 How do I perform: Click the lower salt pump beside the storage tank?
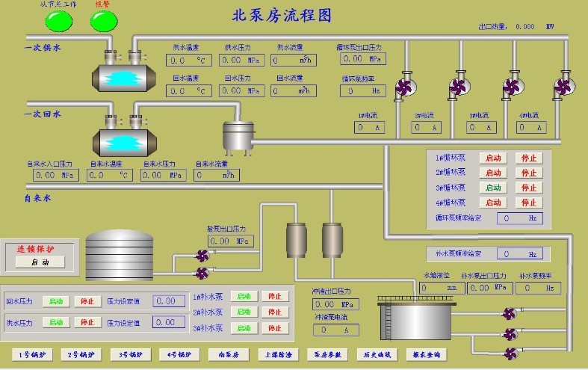(203, 273)
